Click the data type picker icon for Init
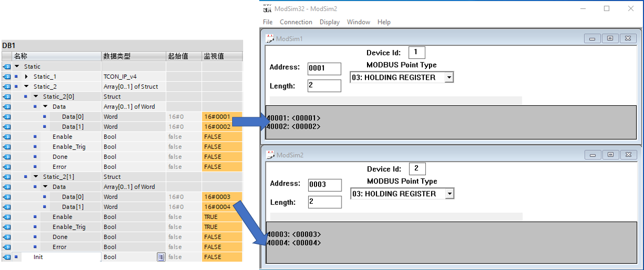This screenshot has height=270, width=644. (161, 257)
